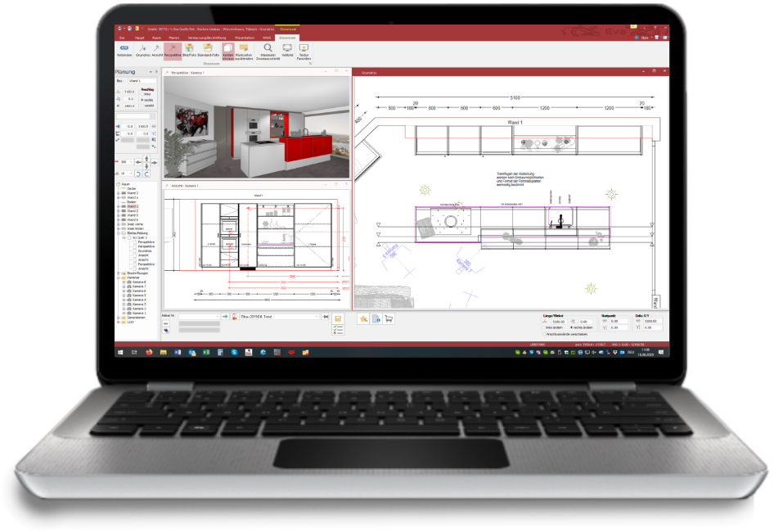Open the Präsentation ribbon tab
774x532 pixels.
(x=245, y=38)
